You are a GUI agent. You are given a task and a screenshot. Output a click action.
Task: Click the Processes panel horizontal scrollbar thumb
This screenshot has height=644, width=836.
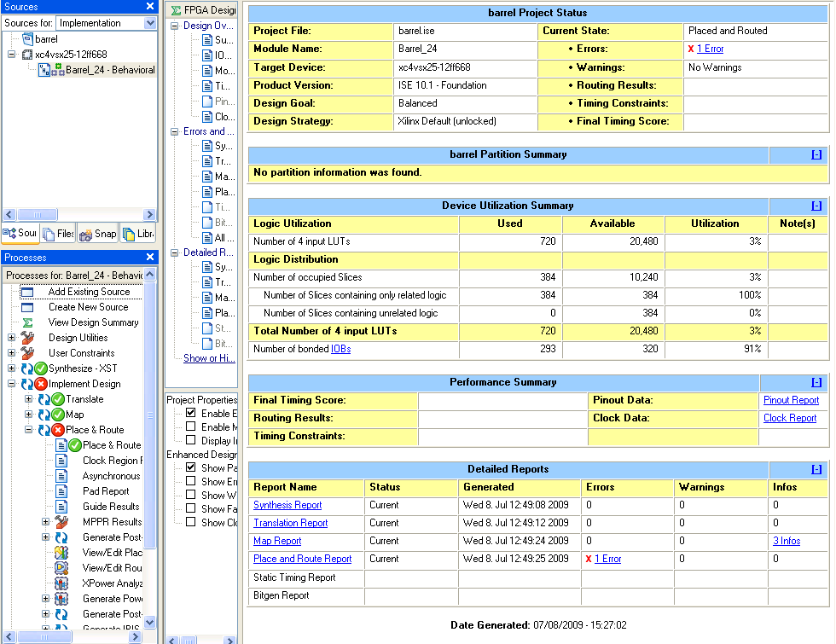(x=44, y=637)
